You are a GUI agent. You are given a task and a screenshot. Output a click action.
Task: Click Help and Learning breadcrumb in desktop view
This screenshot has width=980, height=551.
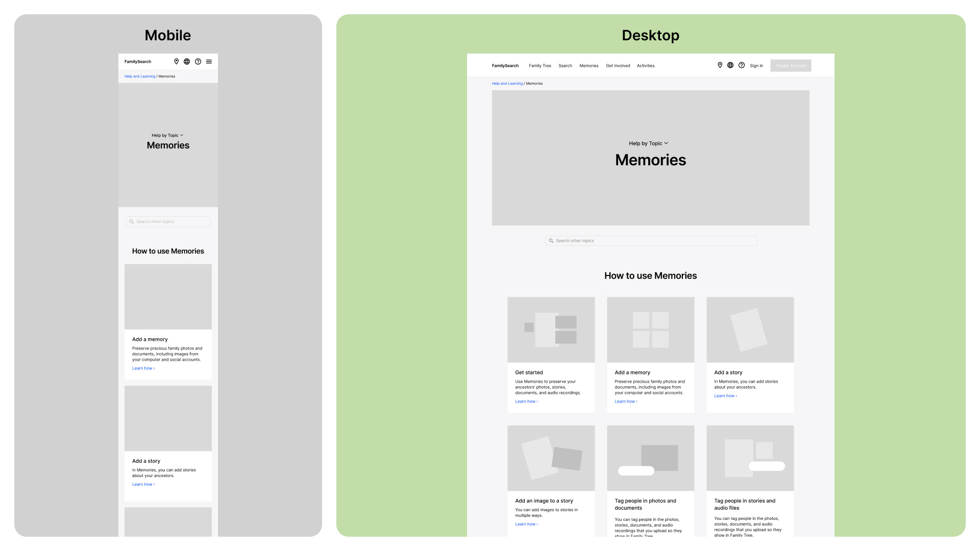pos(507,84)
